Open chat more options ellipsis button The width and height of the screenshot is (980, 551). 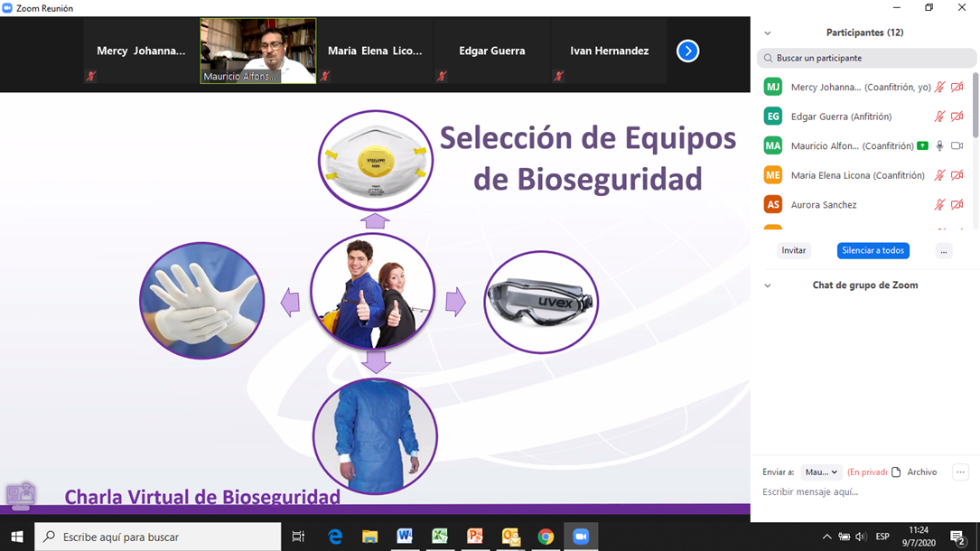[x=961, y=472]
